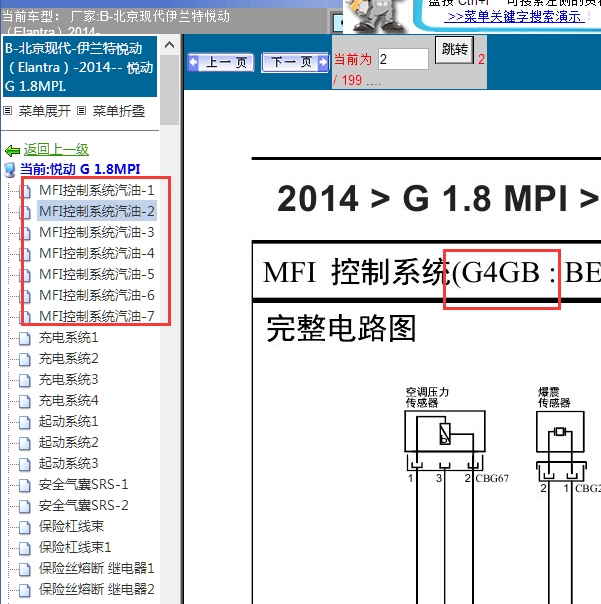Open 充电系统3 page
The width and height of the screenshot is (601, 604).
pyautogui.click(x=69, y=379)
